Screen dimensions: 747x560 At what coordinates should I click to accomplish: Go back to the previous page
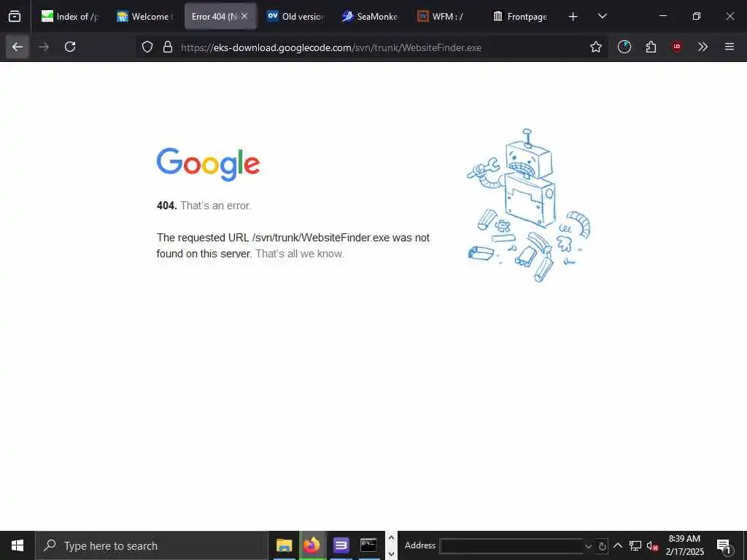[x=18, y=47]
